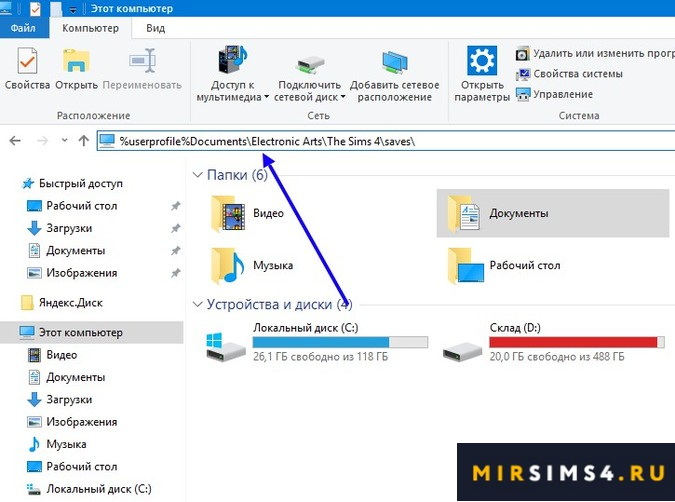Select the Документы folder in main pane
The height and width of the screenshot is (502, 675).
(x=553, y=213)
